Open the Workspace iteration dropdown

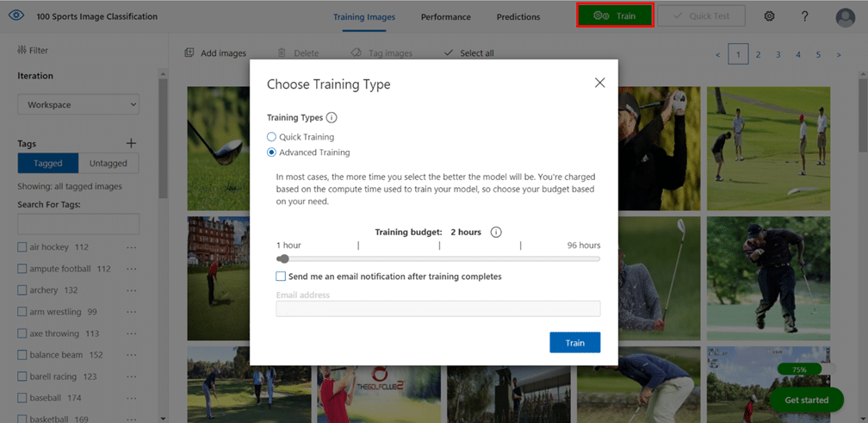point(78,104)
